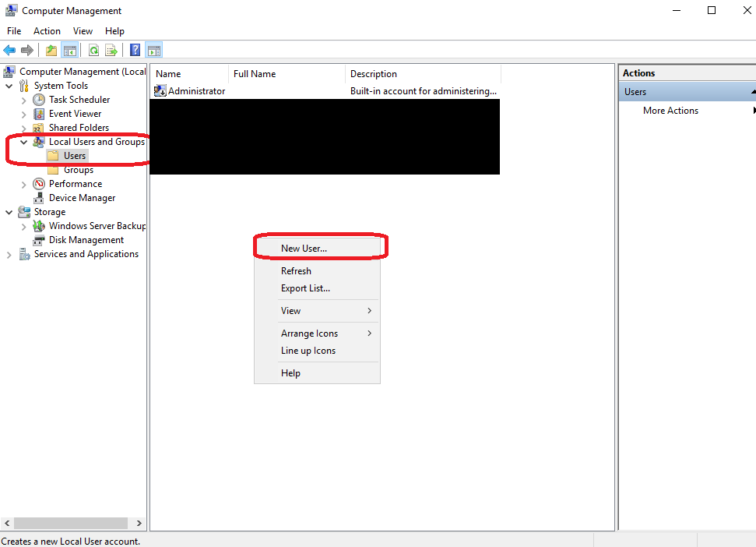Click the blue Help question mark icon
The width and height of the screenshot is (756, 547).
[135, 51]
